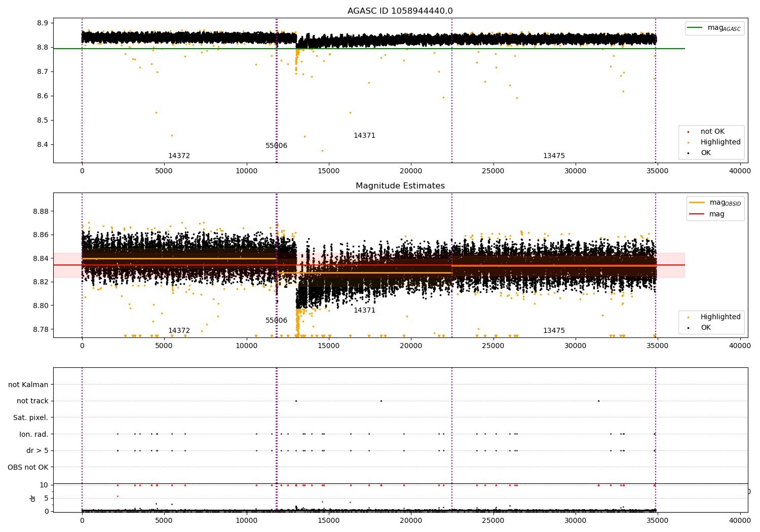The width and height of the screenshot is (760, 532).
Task: Click the title 'AGASC ID 1058944440.0'
Action: point(400,11)
